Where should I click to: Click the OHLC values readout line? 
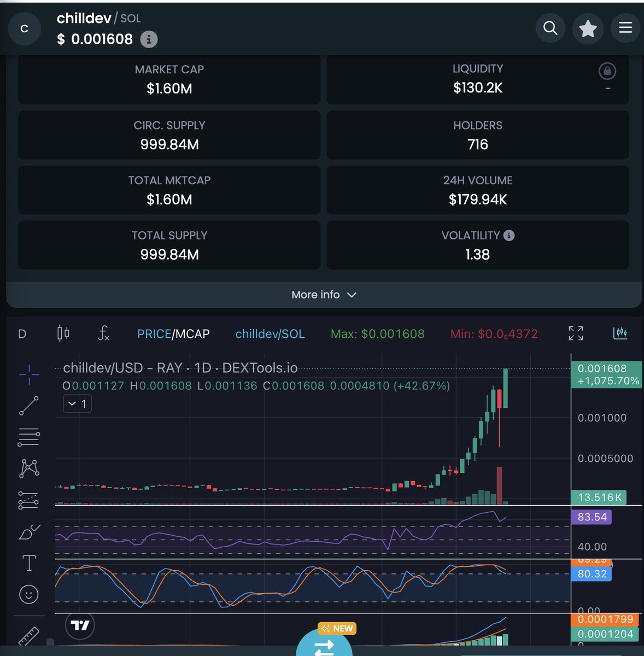point(256,386)
